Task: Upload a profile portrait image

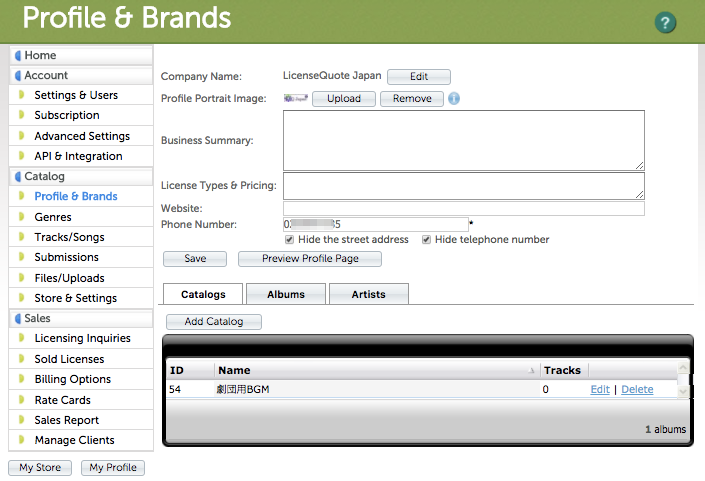Action: tap(343, 99)
